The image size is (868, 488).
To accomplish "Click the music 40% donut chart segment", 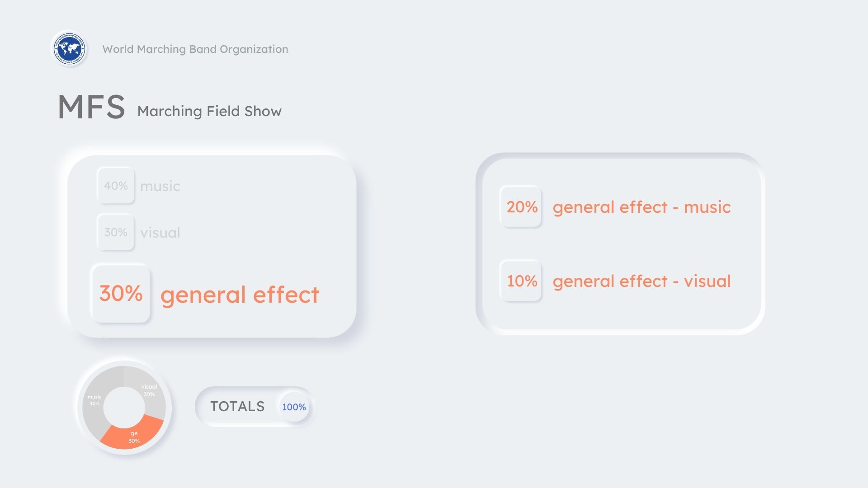I will (94, 400).
